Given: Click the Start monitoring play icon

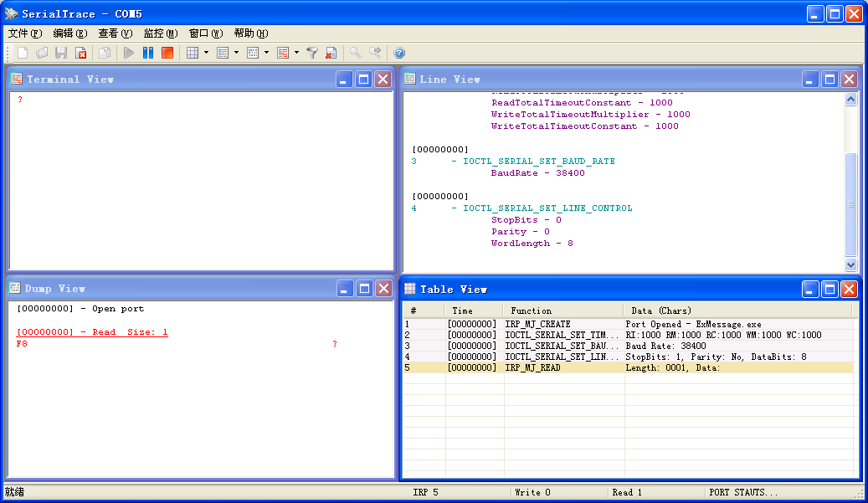Looking at the screenshot, I should [x=129, y=53].
